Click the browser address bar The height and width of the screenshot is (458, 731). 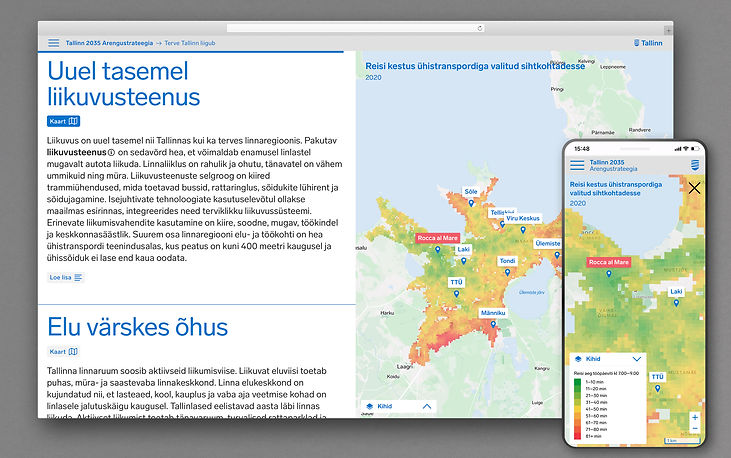point(356,28)
